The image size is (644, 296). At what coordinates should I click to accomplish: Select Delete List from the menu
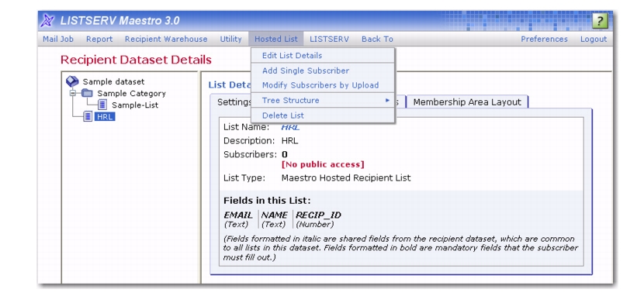click(x=283, y=115)
